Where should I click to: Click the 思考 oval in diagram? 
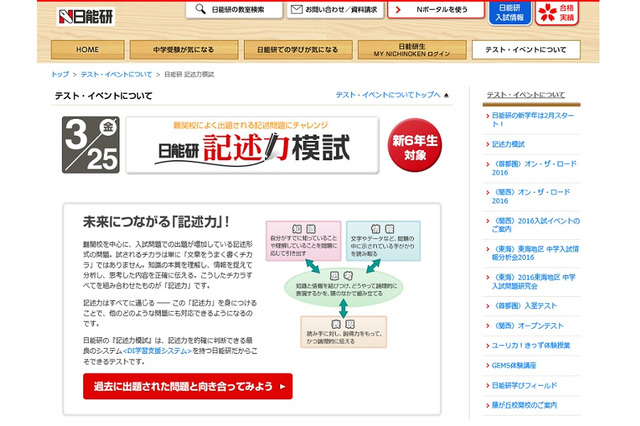point(343,286)
